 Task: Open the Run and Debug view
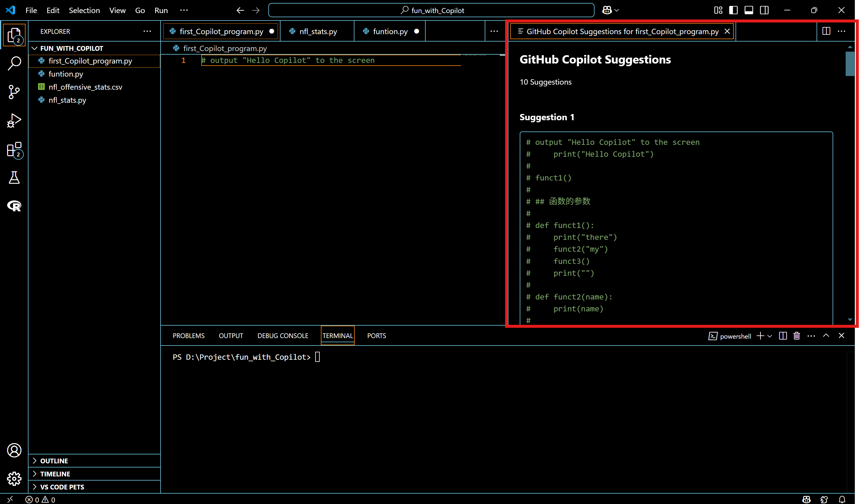pyautogui.click(x=14, y=121)
